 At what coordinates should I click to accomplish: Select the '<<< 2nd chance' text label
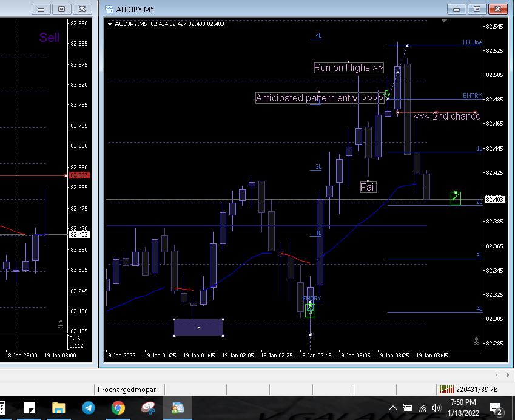(x=447, y=116)
